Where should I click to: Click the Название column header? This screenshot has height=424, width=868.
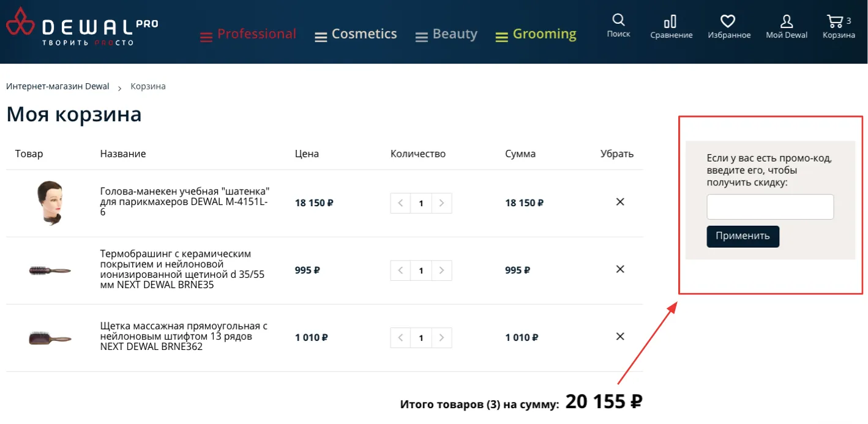pos(123,154)
